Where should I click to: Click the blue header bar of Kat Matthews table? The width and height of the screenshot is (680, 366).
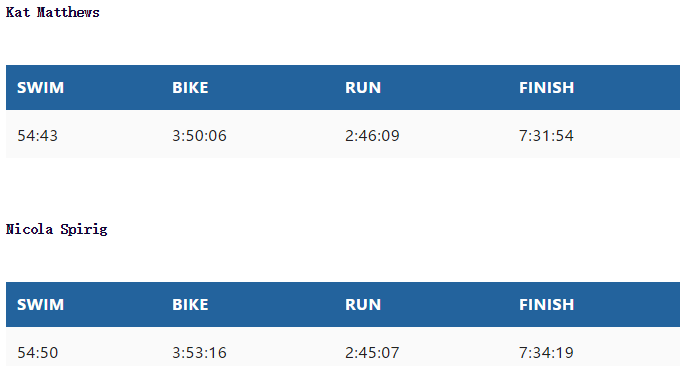click(343, 88)
